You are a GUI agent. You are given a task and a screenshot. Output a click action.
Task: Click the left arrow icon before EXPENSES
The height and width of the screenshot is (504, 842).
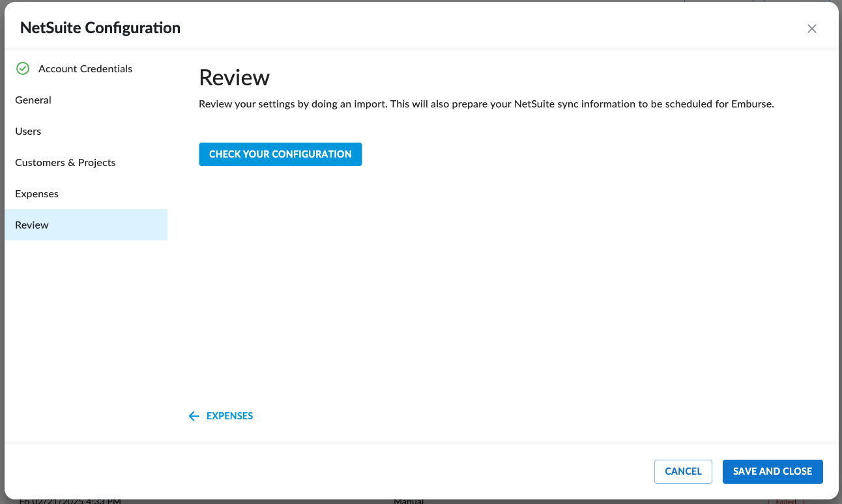pos(194,416)
